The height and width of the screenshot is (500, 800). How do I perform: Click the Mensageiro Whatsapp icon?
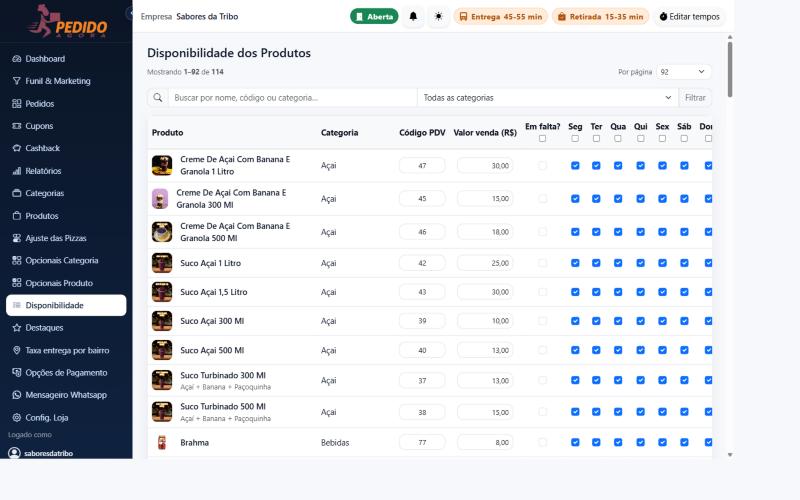click(x=16, y=395)
